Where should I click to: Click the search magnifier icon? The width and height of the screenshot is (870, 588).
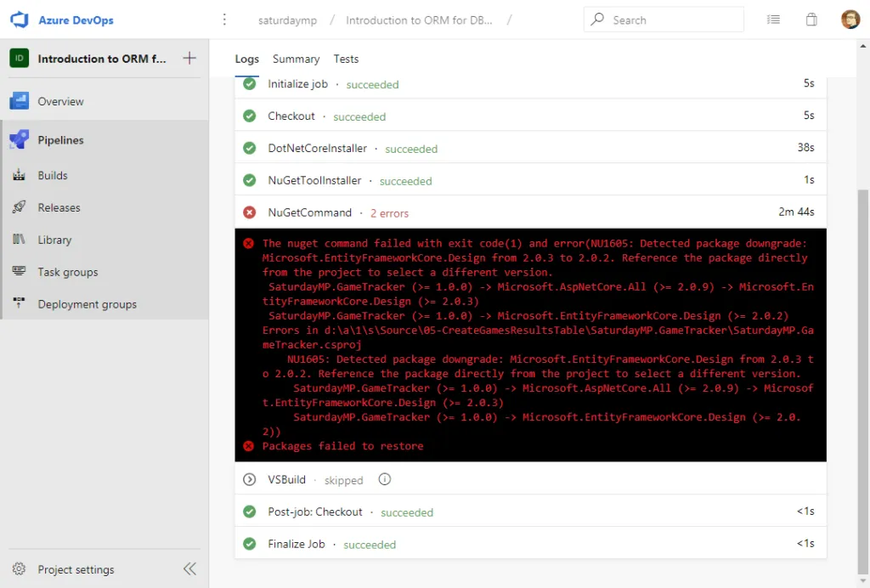[x=597, y=20]
